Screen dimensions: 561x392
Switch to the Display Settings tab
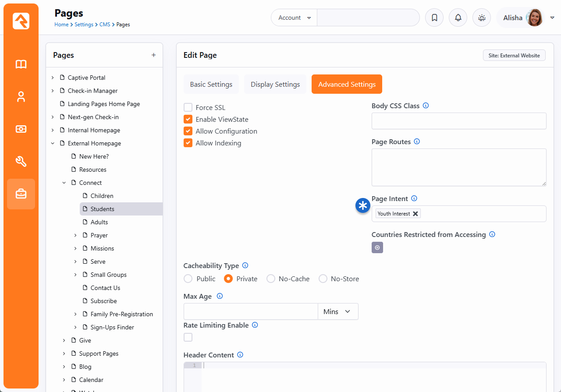(x=275, y=85)
